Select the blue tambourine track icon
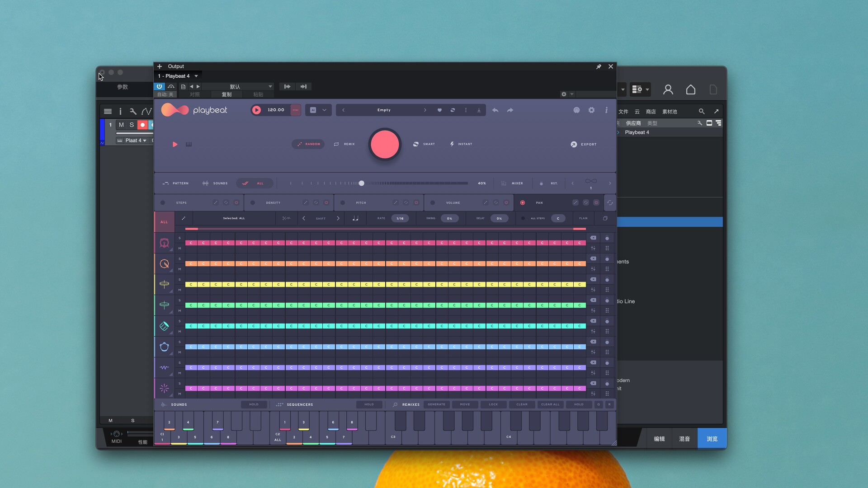This screenshot has height=488, width=868. 164,347
